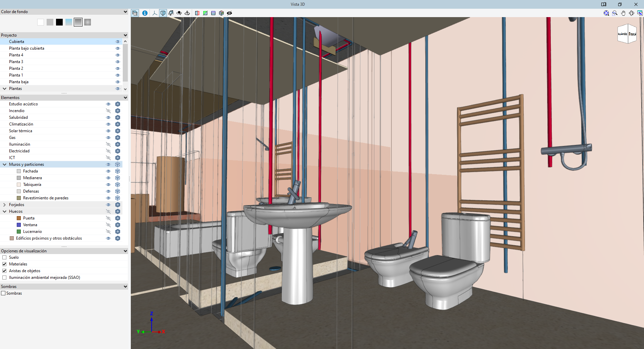The width and height of the screenshot is (644, 349).
Task: Click the orbit rotate view tool
Action: click(x=632, y=13)
